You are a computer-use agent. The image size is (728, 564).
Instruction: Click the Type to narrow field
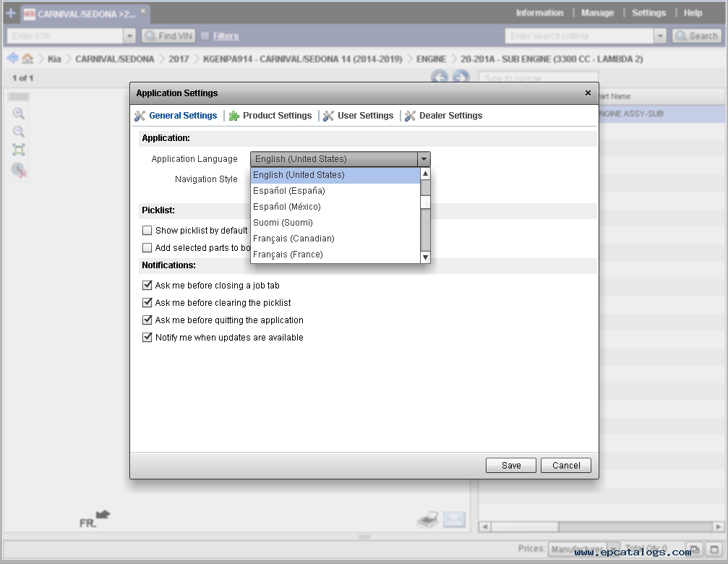(538, 78)
